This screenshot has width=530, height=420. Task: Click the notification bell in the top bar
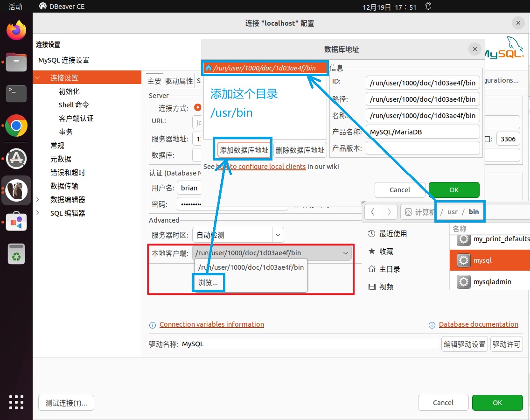pyautogui.click(x=428, y=7)
